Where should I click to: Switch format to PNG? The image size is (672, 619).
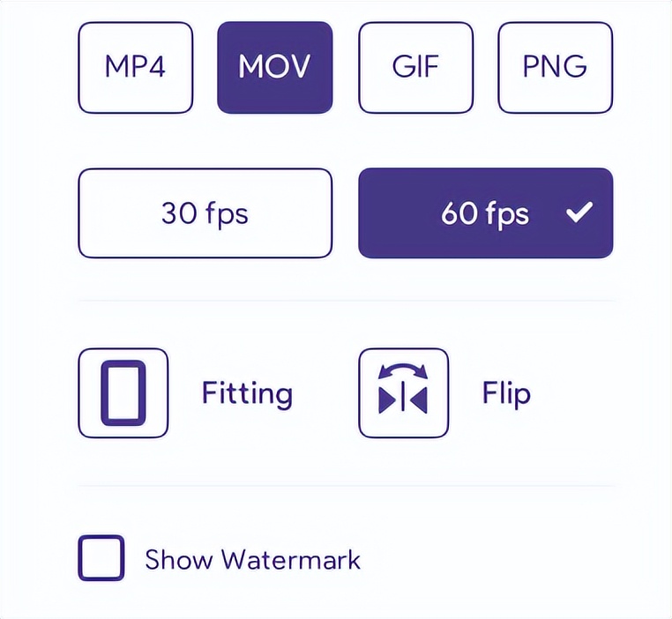coord(555,68)
